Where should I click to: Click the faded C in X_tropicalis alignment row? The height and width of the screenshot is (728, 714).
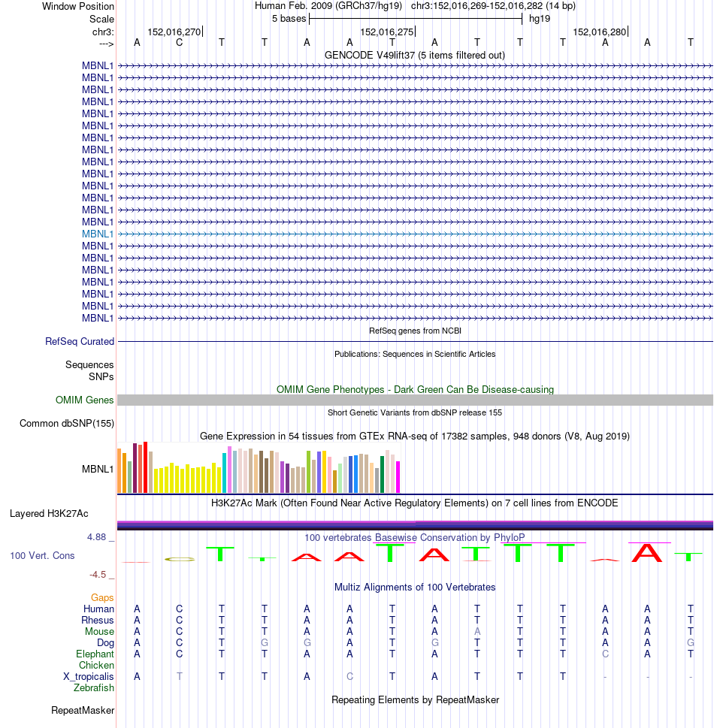click(349, 676)
